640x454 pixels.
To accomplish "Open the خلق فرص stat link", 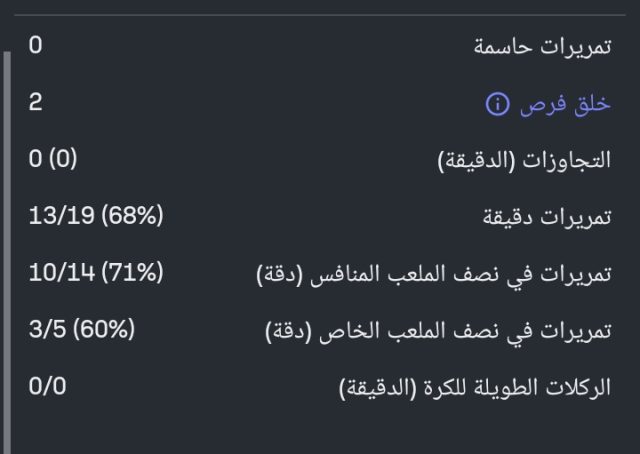I will pyautogui.click(x=565, y=104).
